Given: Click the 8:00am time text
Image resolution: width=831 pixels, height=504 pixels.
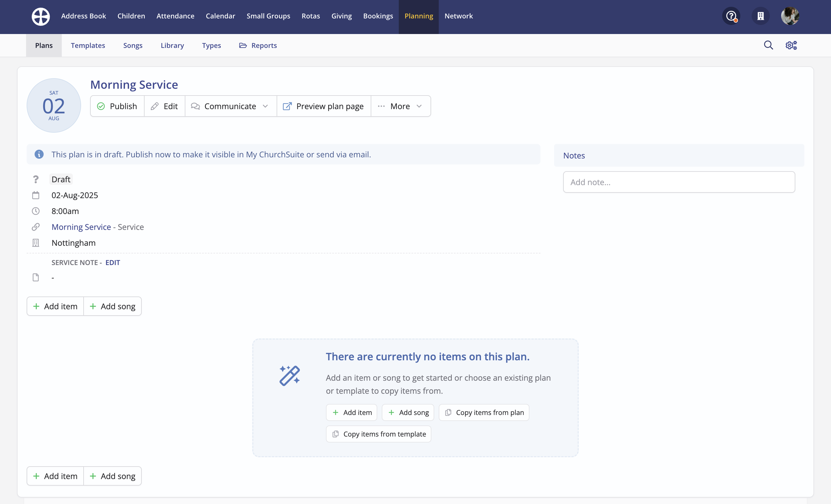Looking at the screenshot, I should [65, 211].
